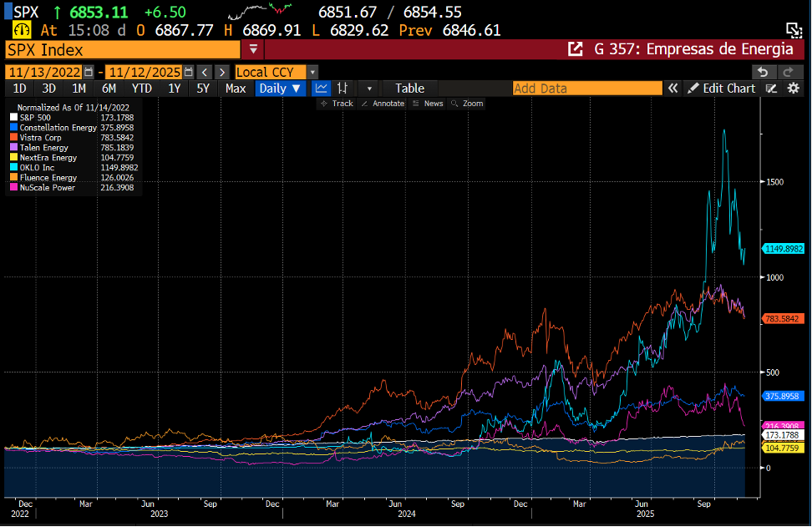
Task: Click the pencil Edit Chart button
Action: (721, 89)
